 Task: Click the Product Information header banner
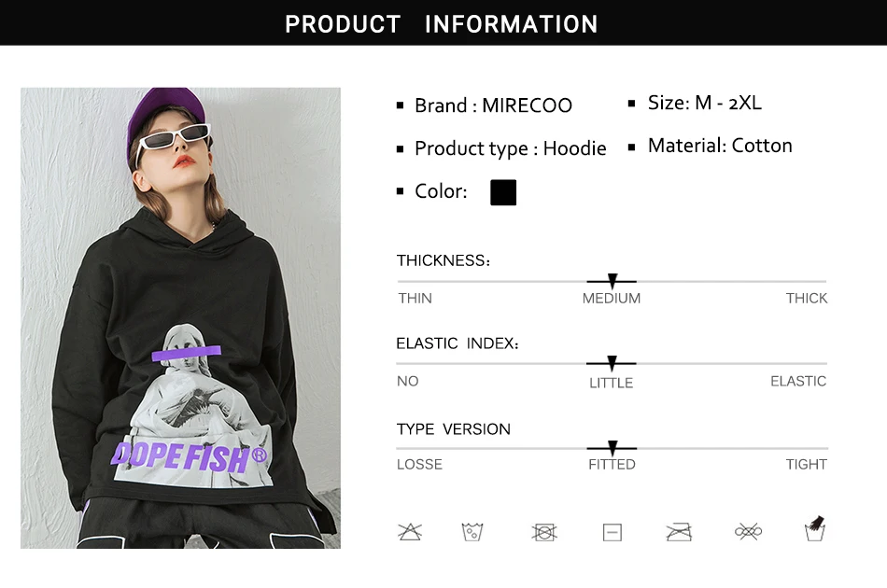coord(443,22)
